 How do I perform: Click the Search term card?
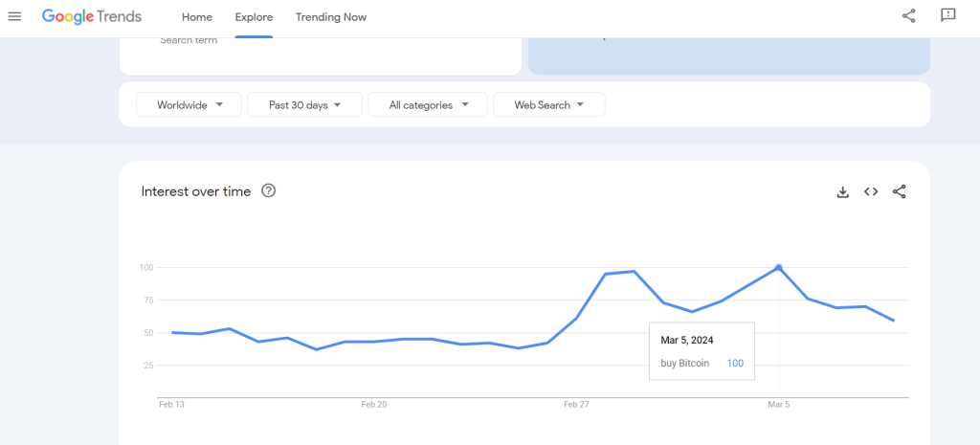click(320, 56)
